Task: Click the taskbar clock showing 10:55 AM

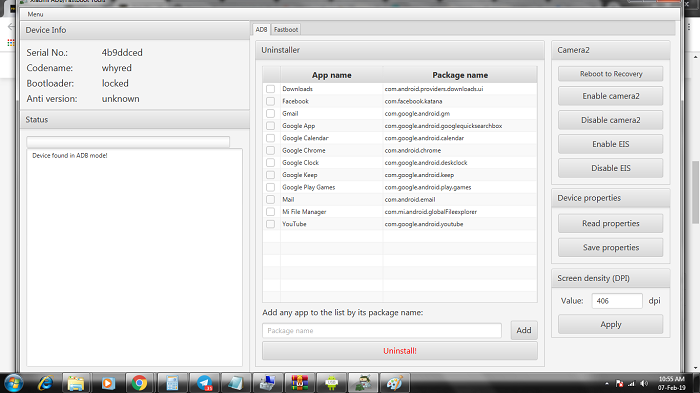Action: (x=671, y=383)
